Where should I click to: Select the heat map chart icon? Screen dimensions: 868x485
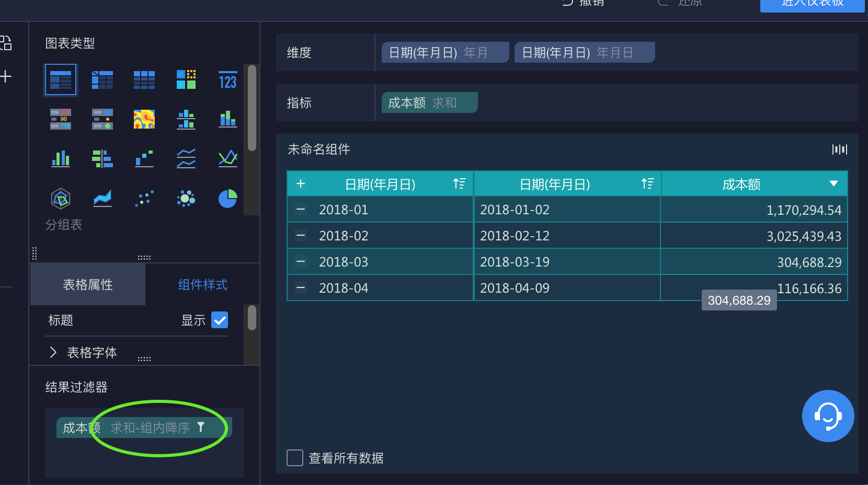click(x=144, y=119)
